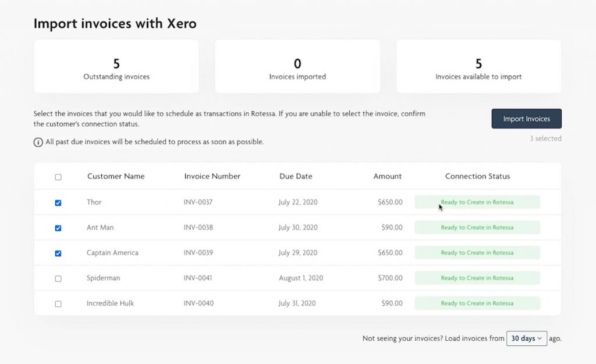This screenshot has width=596, height=364.
Task: Uncheck the Thor invoice checkbox
Action: 58,203
